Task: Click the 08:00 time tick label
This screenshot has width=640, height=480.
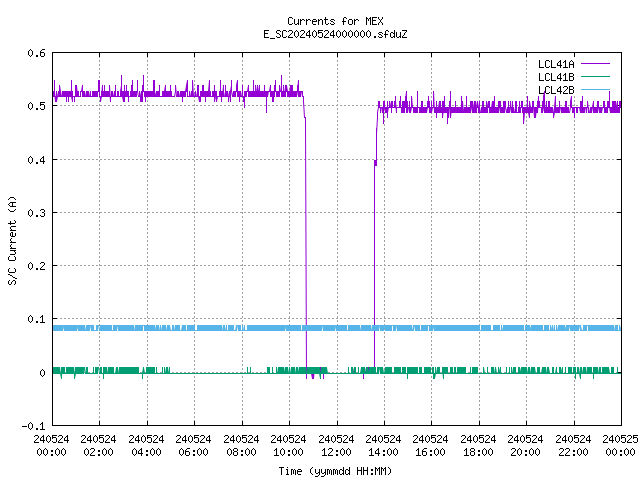Action: pos(241,452)
